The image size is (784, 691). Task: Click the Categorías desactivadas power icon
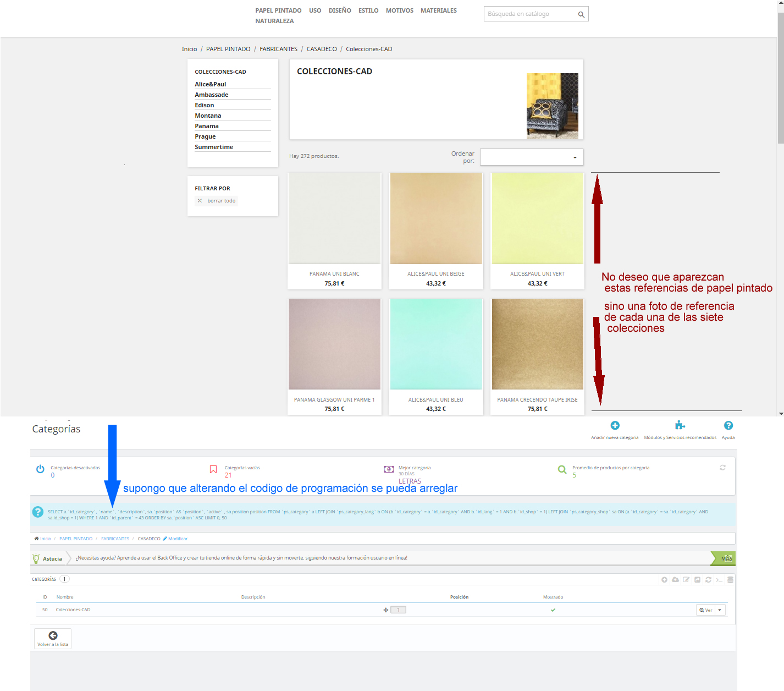[x=40, y=469]
